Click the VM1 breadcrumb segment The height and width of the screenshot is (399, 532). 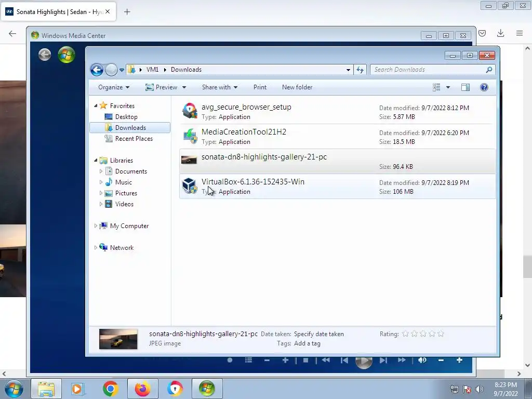point(152,70)
